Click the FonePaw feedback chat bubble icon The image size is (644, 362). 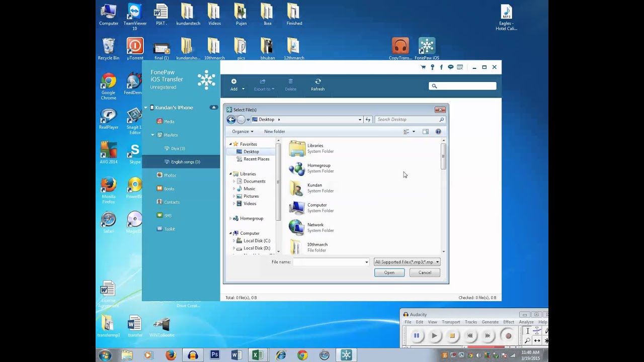(x=450, y=67)
